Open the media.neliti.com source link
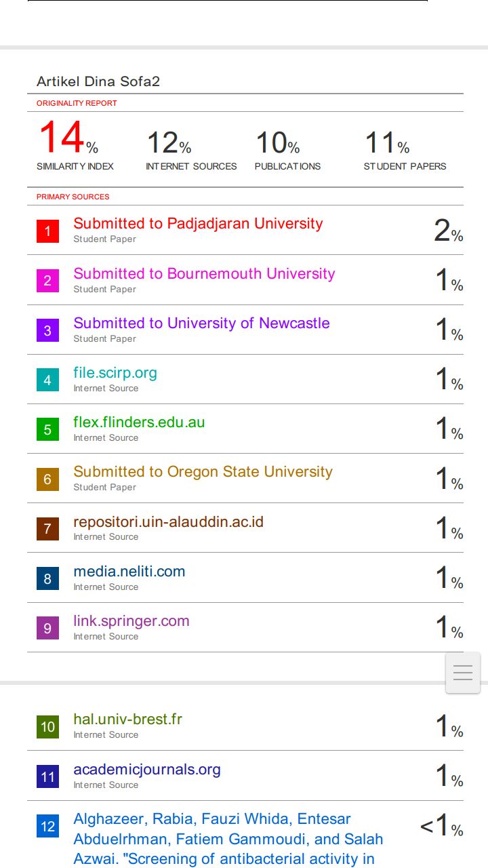Image resolution: width=488 pixels, height=868 pixels. [x=129, y=572]
